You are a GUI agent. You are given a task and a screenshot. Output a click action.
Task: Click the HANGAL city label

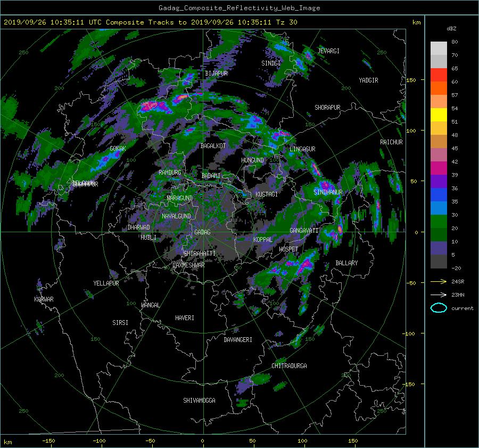click(x=150, y=305)
